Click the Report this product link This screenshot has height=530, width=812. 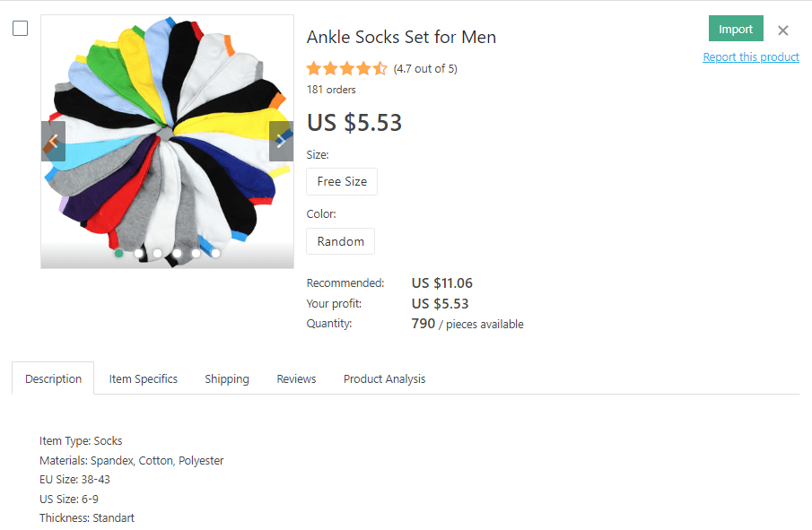click(751, 57)
